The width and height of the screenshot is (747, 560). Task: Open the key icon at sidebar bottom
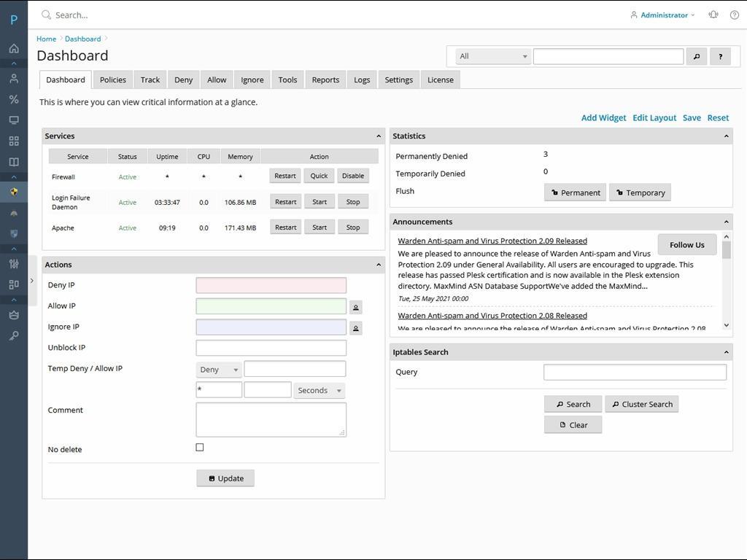(14, 335)
